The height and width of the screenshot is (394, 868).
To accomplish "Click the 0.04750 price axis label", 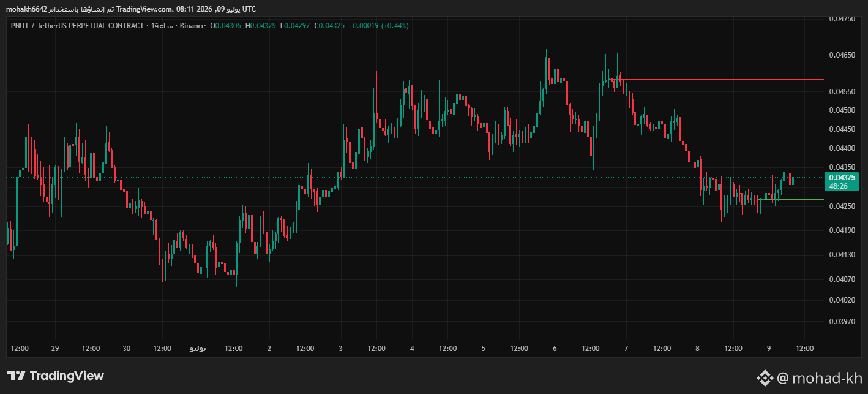I will [x=842, y=19].
